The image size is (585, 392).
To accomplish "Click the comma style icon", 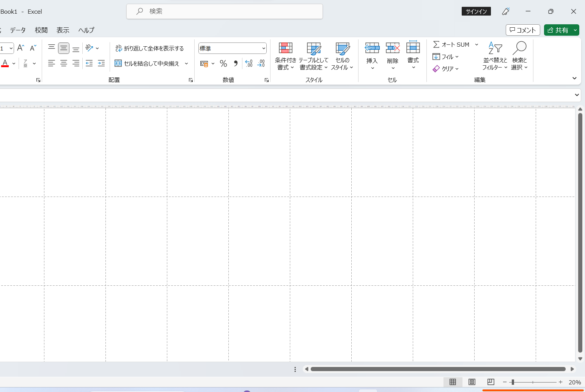I will (x=236, y=63).
